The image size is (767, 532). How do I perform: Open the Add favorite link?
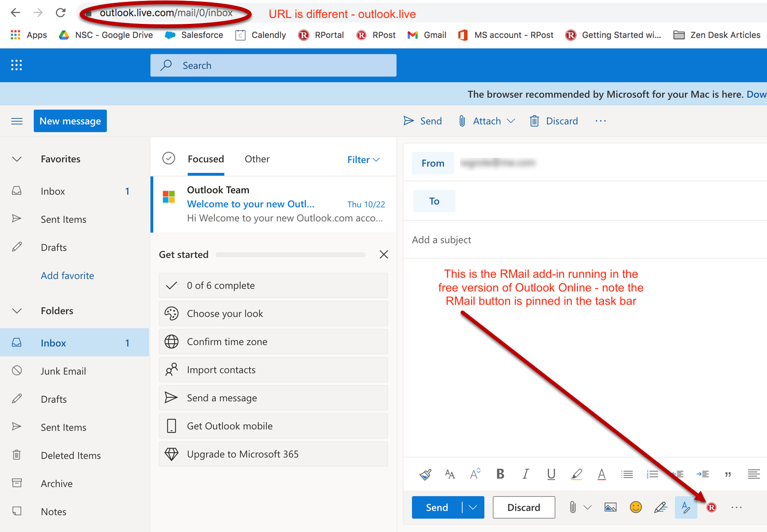pos(67,276)
